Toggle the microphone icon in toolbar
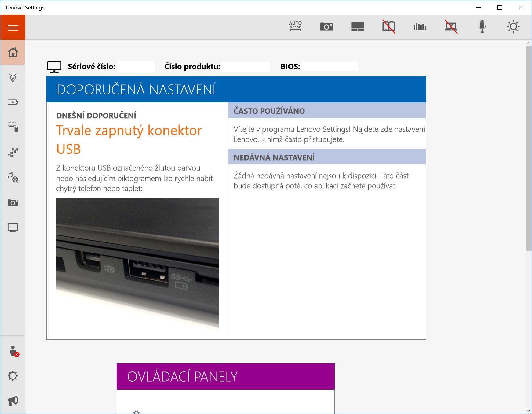The width and height of the screenshot is (532, 414). coord(482,27)
